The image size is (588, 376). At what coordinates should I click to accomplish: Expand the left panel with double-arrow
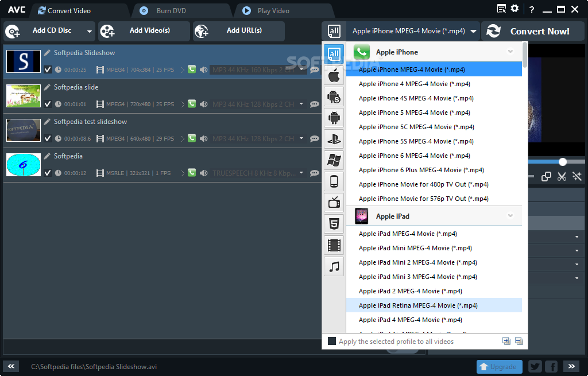point(11,366)
